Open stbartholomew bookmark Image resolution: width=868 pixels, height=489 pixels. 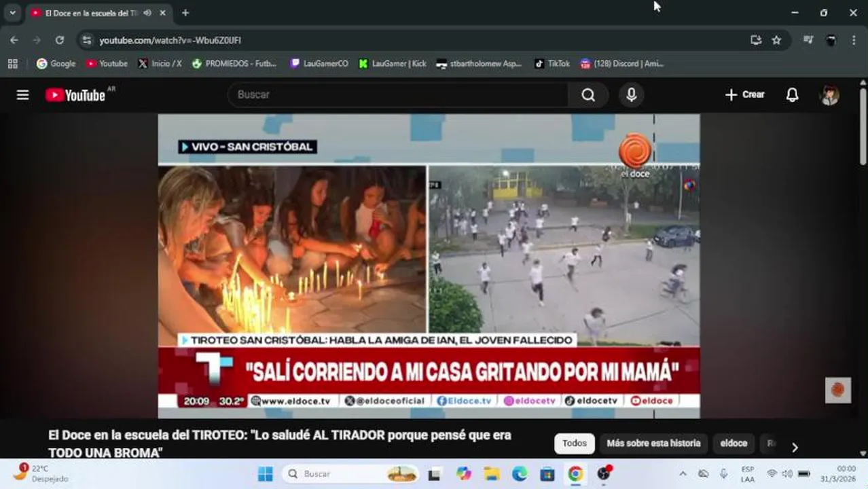click(x=479, y=63)
